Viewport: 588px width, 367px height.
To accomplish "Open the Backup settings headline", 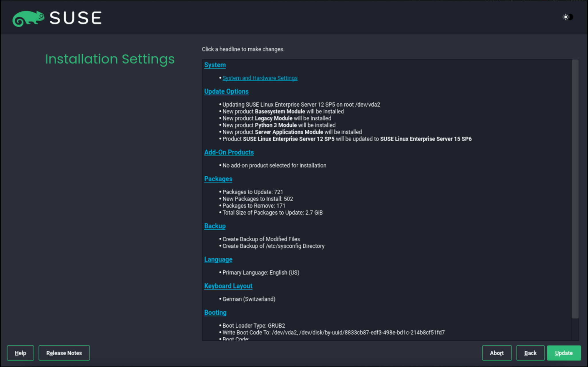I will (215, 226).
